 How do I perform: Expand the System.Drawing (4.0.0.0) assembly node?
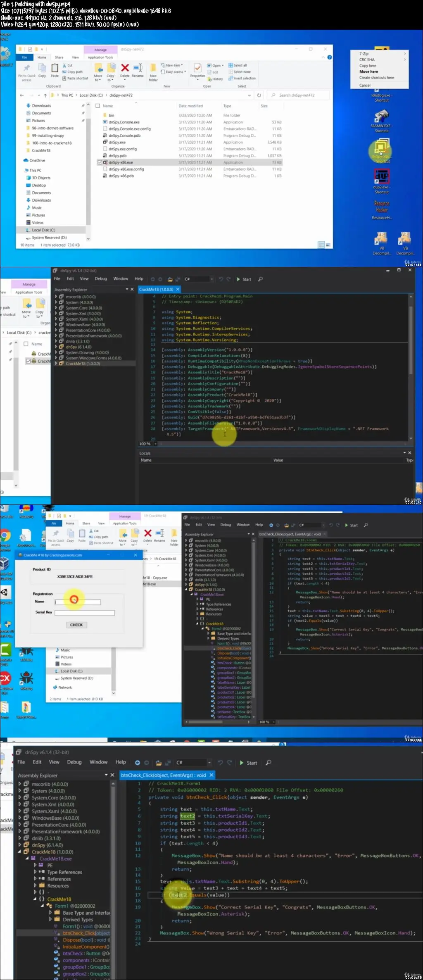point(56,352)
